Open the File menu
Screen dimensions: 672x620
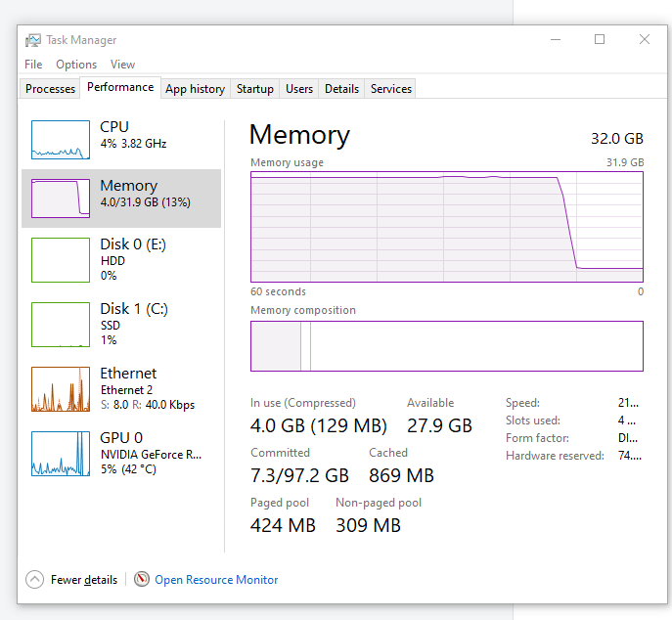click(x=33, y=65)
